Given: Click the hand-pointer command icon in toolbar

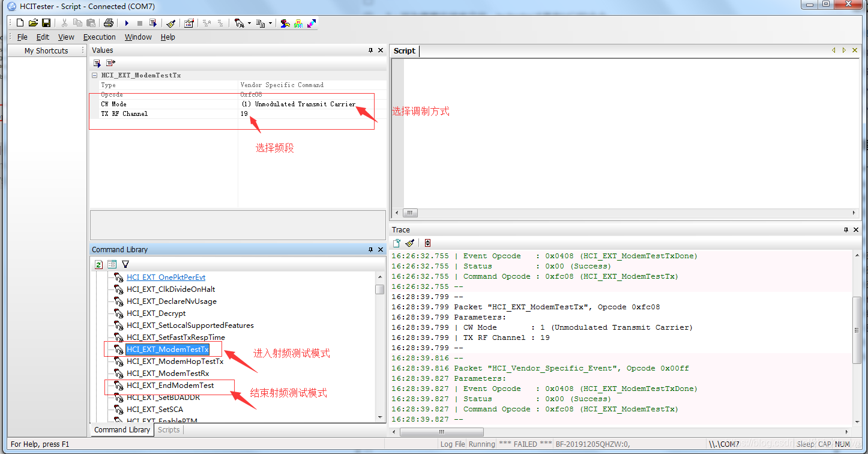Looking at the screenshot, I should coord(239,23).
